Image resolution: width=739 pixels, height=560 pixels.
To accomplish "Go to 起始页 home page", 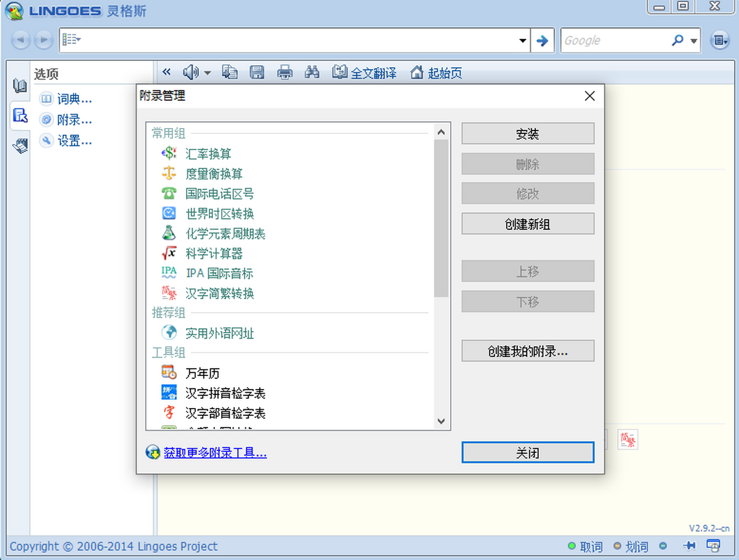I will pos(436,73).
